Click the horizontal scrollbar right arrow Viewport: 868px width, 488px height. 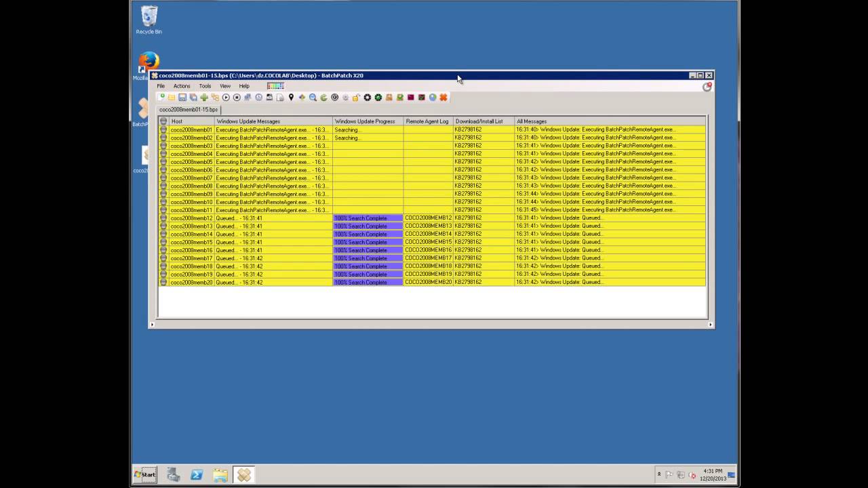pos(710,325)
